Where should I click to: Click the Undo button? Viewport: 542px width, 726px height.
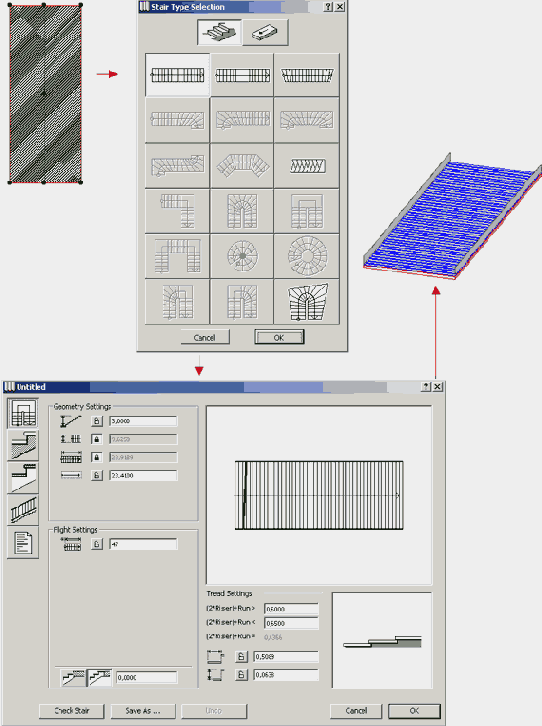(x=214, y=711)
